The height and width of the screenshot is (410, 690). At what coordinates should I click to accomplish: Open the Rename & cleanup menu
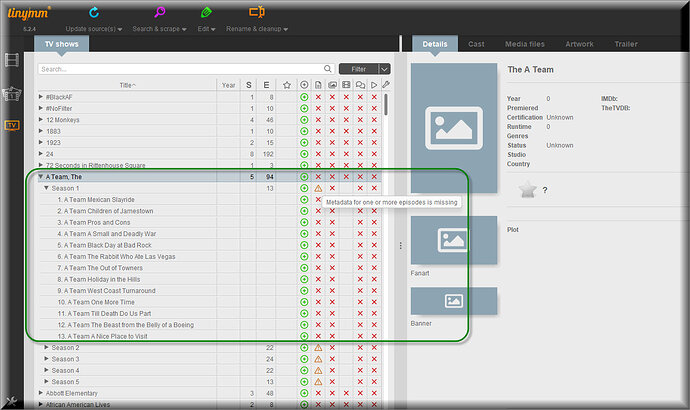point(257,29)
